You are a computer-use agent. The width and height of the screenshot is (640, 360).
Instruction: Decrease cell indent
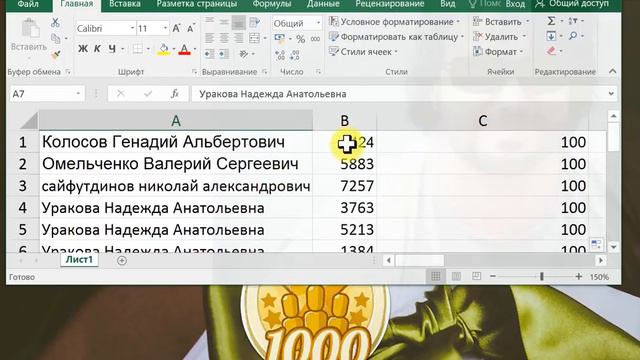pyautogui.click(x=209, y=54)
